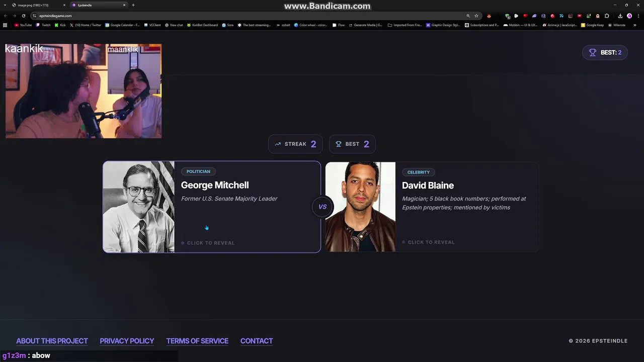
Task: Switch to the image.png tab
Action: click(38, 5)
